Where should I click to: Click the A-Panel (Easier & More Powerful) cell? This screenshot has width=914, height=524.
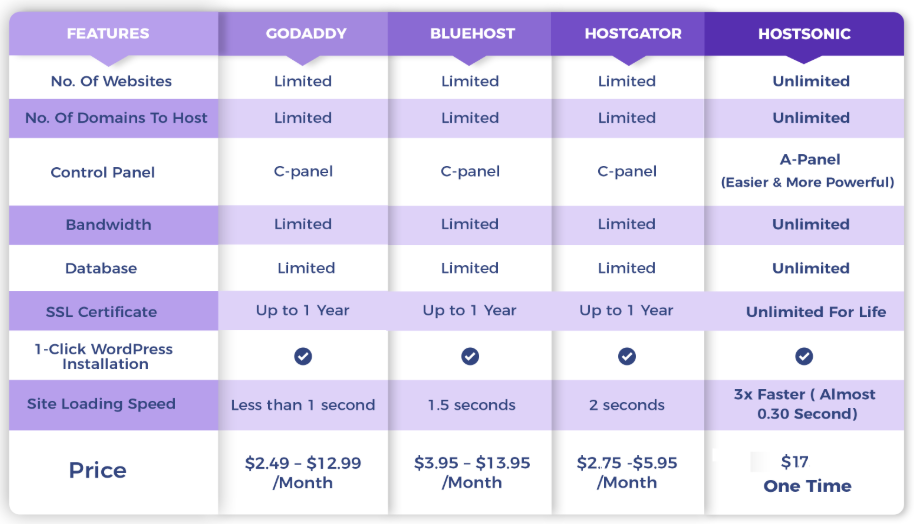point(808,171)
